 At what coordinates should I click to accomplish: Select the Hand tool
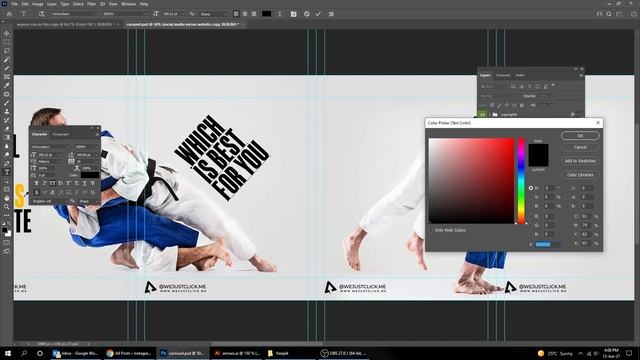(x=7, y=198)
